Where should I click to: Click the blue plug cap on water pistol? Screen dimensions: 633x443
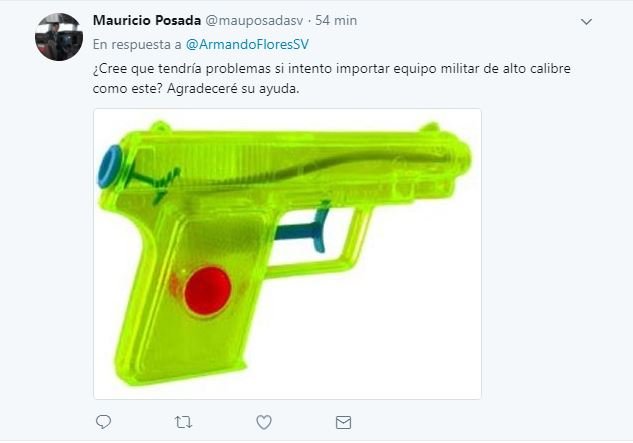(110, 166)
